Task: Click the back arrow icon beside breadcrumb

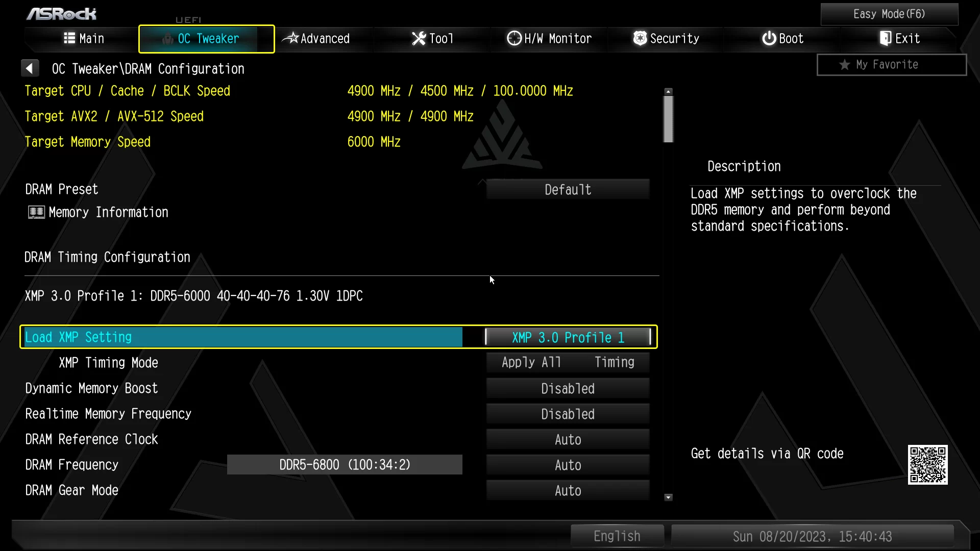Action: (30, 68)
